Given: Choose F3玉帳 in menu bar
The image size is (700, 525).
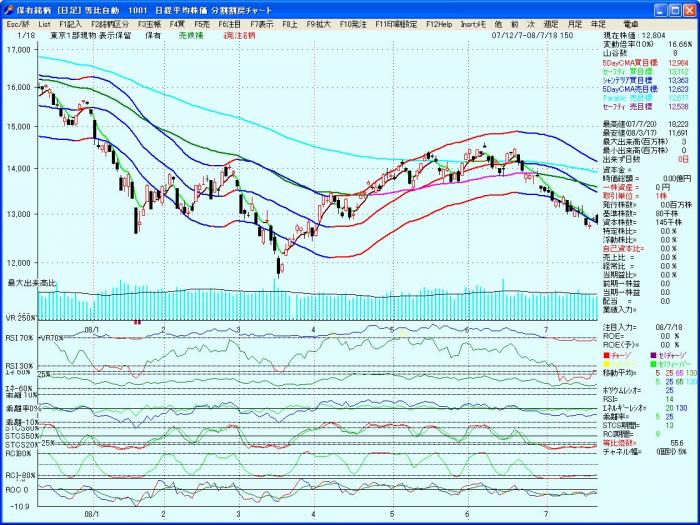Looking at the screenshot, I should point(149,25).
